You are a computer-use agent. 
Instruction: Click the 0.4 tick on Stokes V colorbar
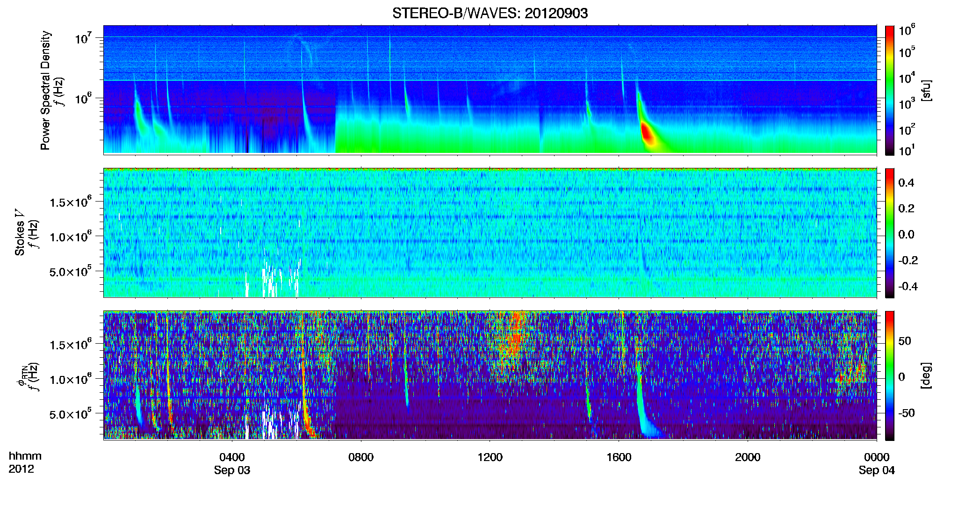point(906,183)
